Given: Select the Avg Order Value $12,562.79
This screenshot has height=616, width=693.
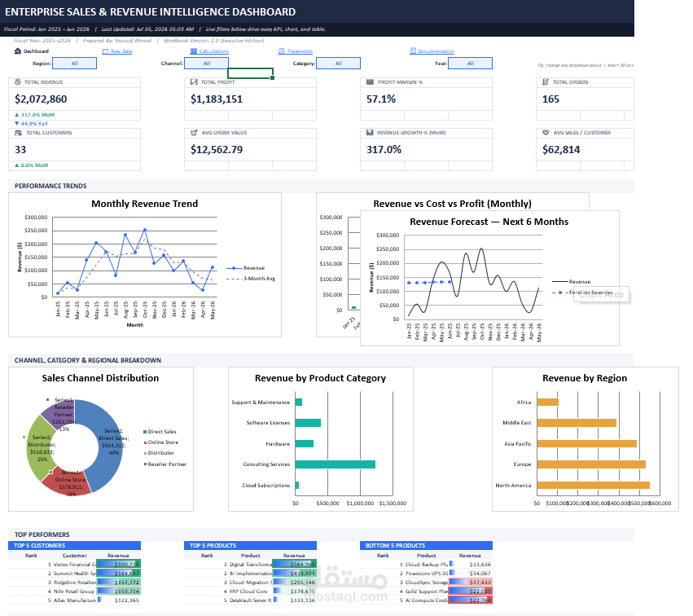Looking at the screenshot, I should coord(217,149).
